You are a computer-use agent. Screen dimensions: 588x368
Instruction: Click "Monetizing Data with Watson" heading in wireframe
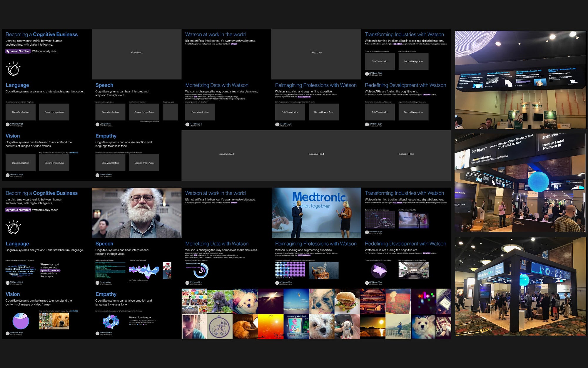[x=217, y=85]
